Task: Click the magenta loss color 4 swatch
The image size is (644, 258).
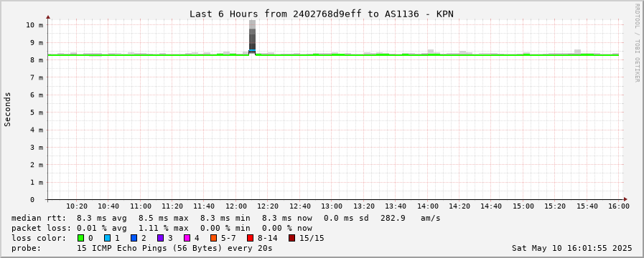Action: click(x=187, y=238)
